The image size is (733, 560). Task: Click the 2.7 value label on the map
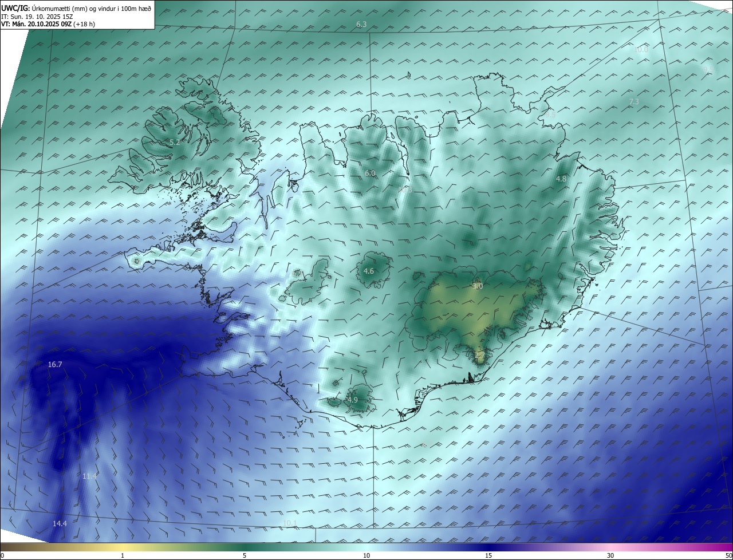[x=480, y=356]
